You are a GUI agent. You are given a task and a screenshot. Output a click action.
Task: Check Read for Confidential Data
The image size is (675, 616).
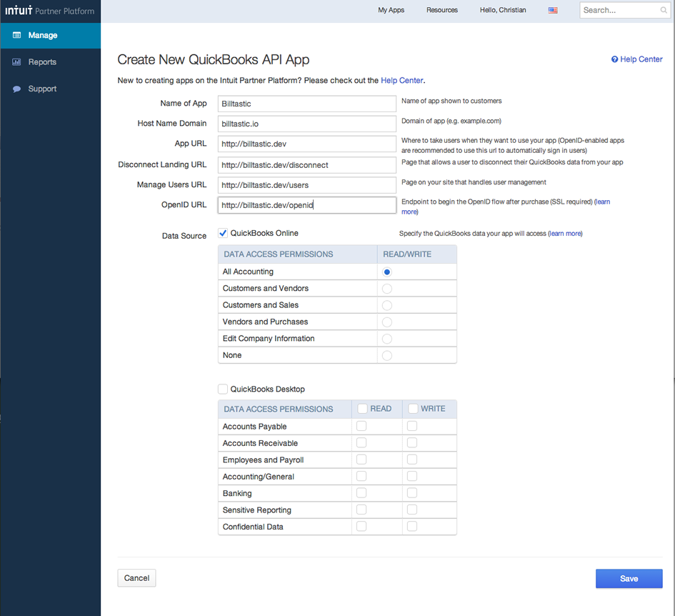(361, 527)
